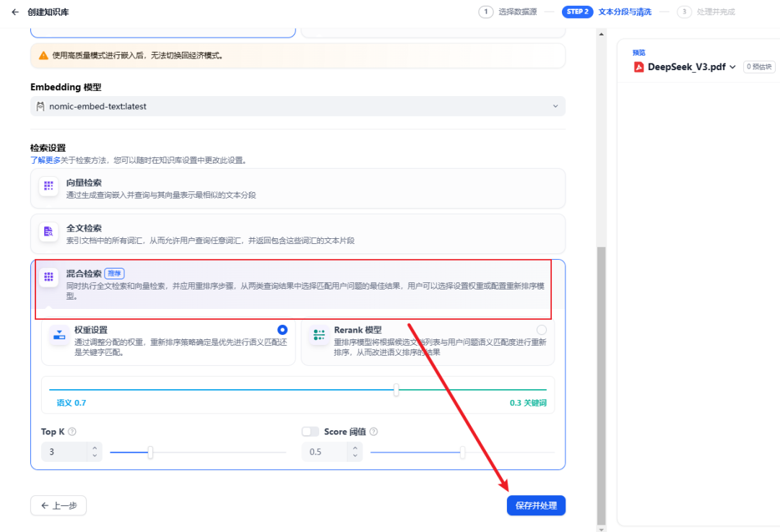
Task: Select STEP 2 文本分段与清洗
Action: pos(607,12)
